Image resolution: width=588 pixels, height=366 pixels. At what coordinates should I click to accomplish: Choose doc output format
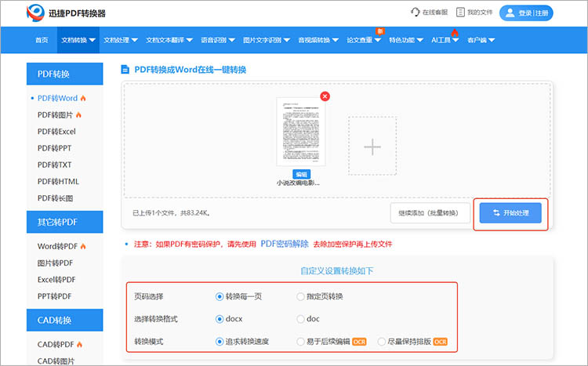pos(300,319)
